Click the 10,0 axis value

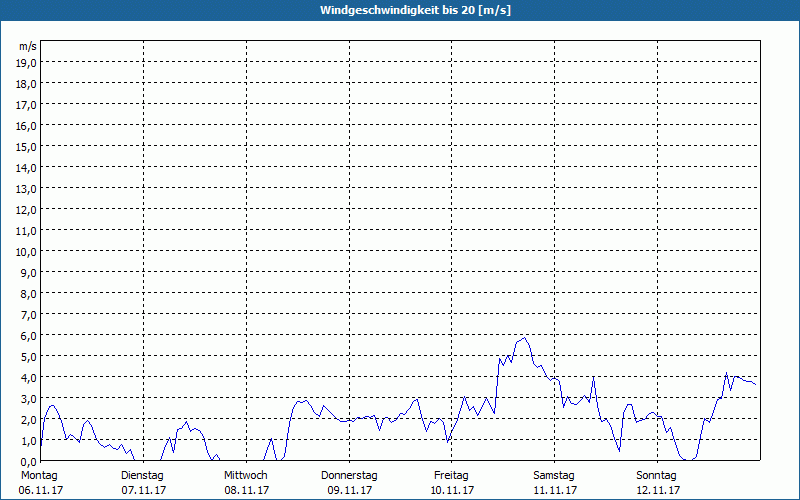(26, 252)
